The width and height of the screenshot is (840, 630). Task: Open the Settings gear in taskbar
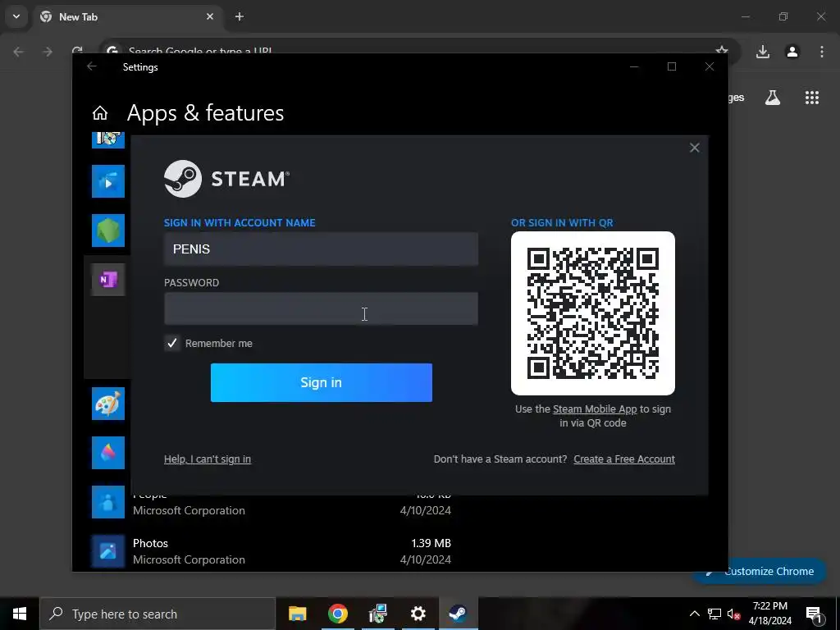coord(418,614)
